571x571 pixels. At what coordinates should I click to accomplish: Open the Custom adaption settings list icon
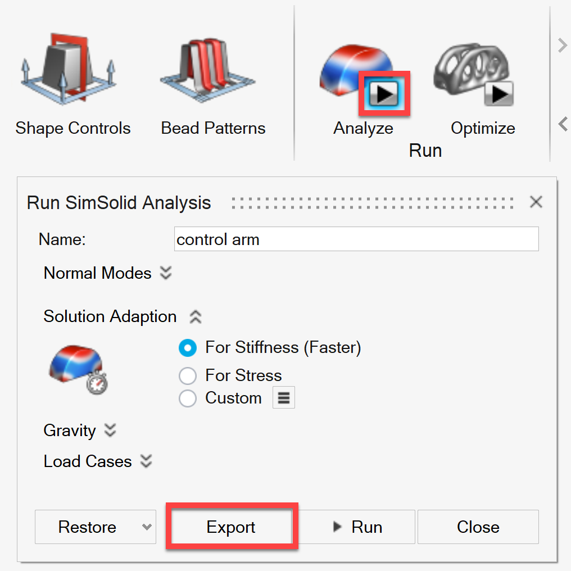(x=284, y=398)
